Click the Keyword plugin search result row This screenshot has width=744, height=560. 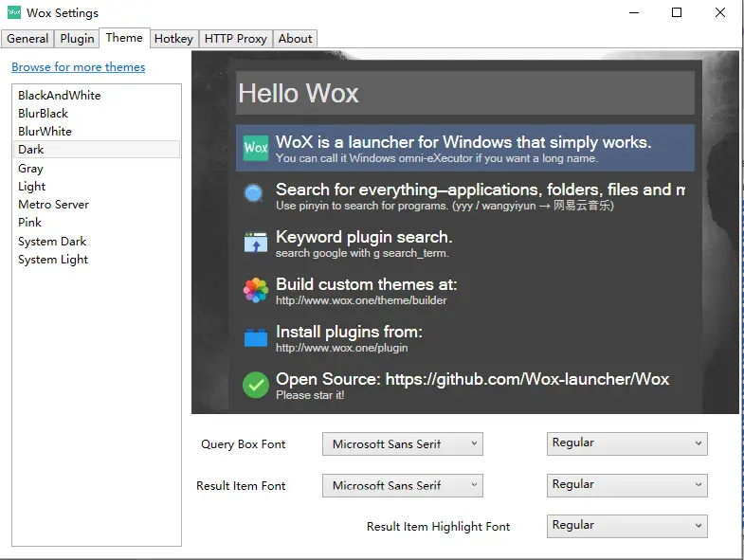point(465,243)
